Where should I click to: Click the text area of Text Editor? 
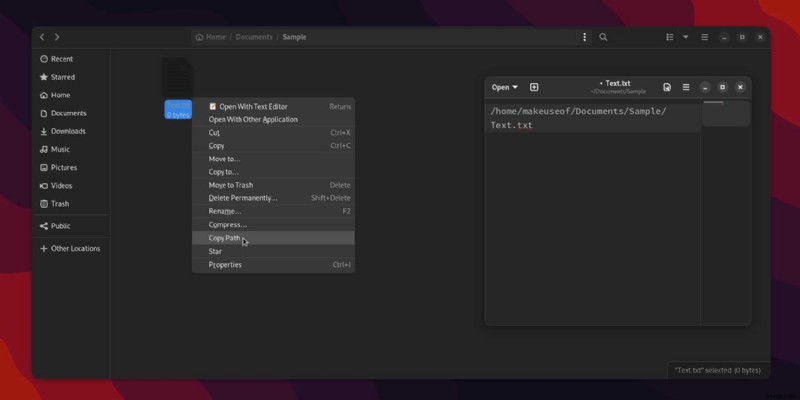pos(592,214)
